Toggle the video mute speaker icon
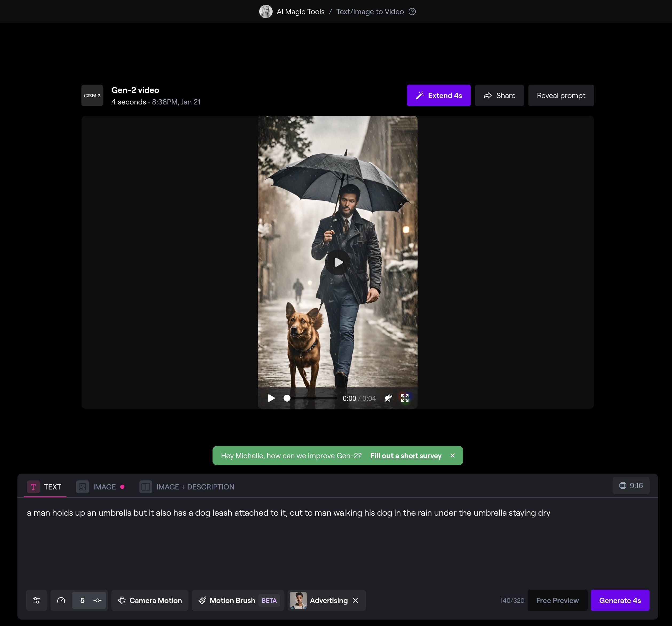The height and width of the screenshot is (626, 672). (x=388, y=398)
